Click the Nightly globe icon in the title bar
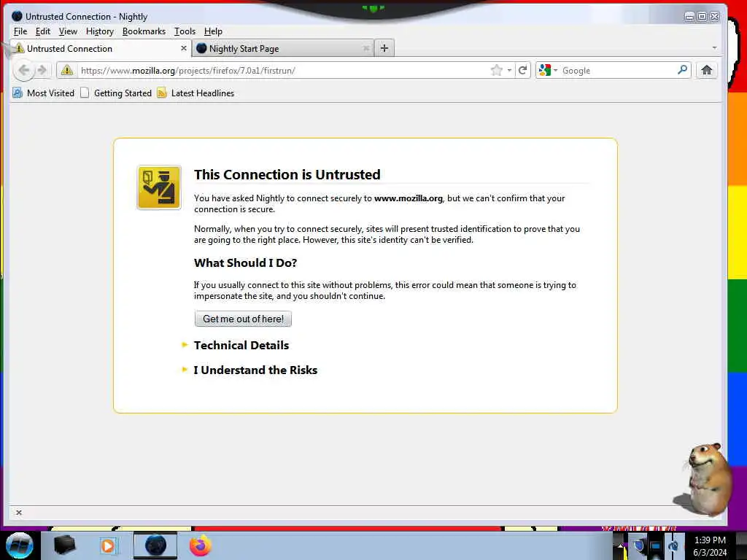The height and width of the screenshot is (560, 747). 18,16
